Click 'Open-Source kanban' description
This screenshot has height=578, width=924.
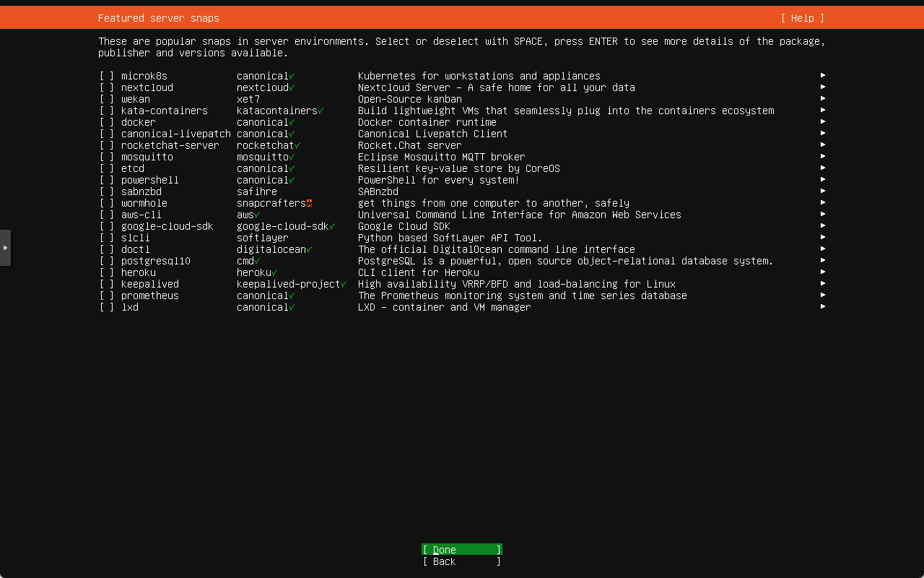click(x=410, y=99)
